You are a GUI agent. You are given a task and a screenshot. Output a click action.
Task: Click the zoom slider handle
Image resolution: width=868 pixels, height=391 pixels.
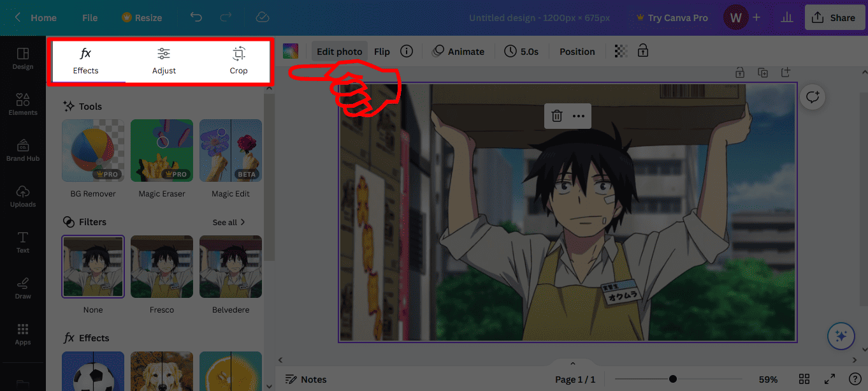[x=673, y=379]
